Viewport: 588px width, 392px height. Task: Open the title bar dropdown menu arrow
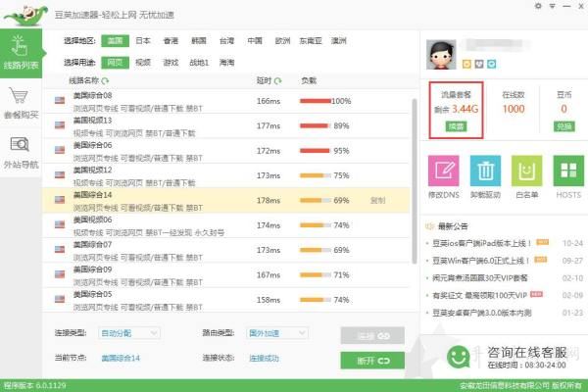tap(553, 6)
